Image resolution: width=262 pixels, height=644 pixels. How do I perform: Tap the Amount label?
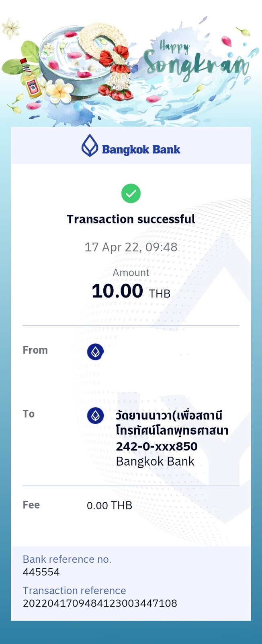click(x=131, y=272)
